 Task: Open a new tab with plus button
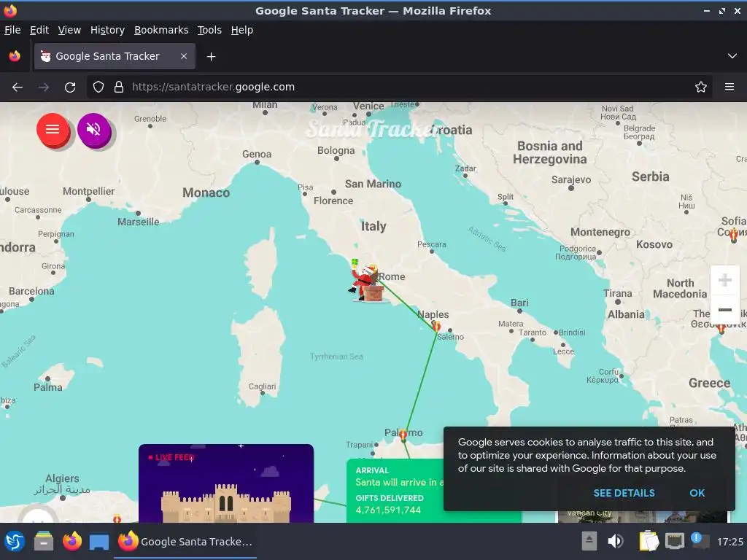pyautogui.click(x=211, y=57)
